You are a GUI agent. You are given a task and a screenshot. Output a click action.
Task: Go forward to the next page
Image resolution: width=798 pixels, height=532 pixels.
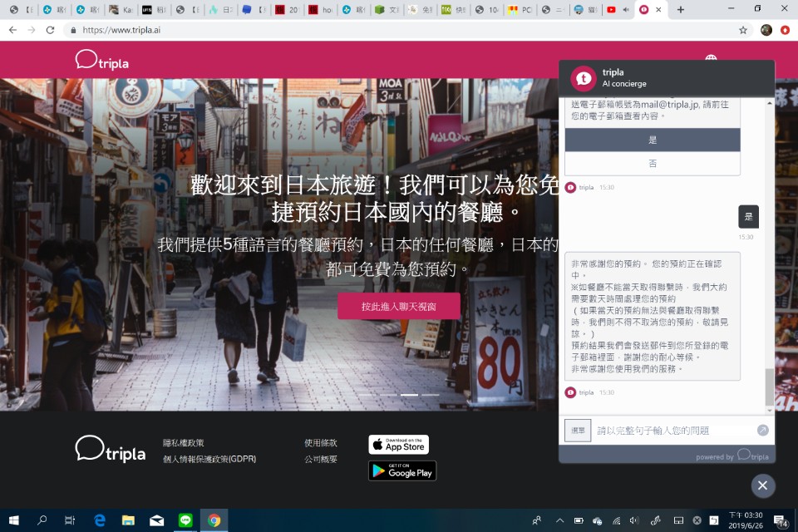pos(32,30)
